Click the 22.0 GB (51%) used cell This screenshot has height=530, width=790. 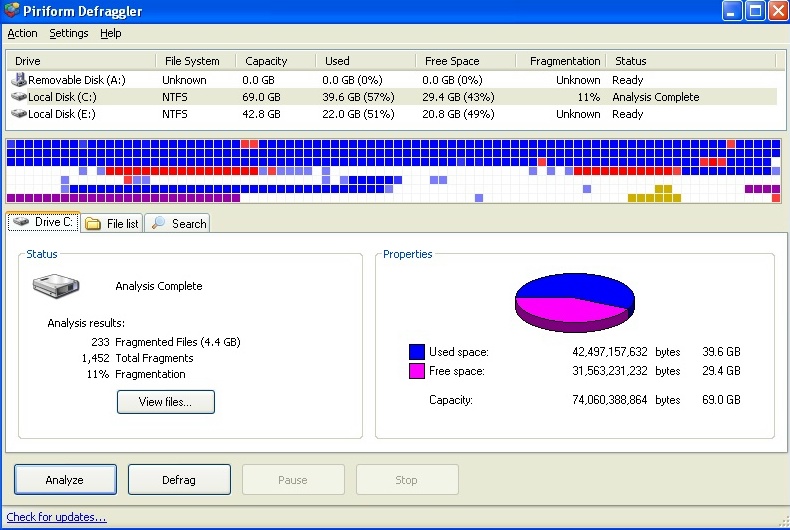tap(358, 114)
